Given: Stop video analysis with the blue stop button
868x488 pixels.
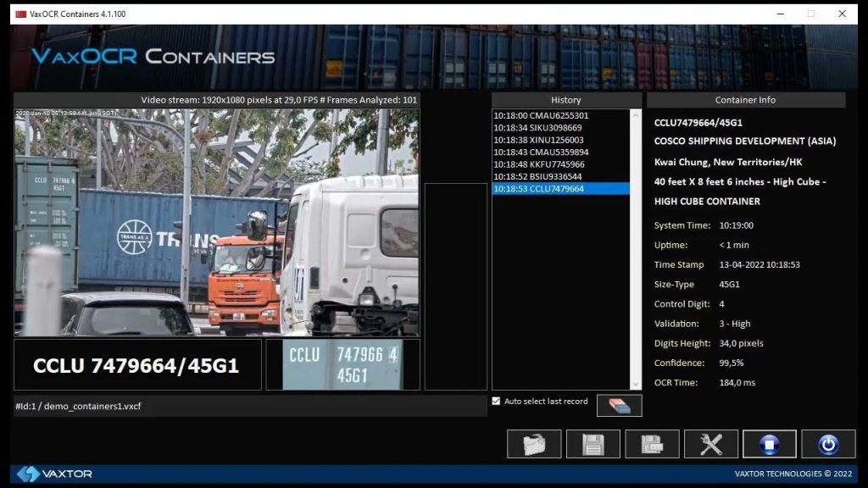Looking at the screenshot, I should coord(769,444).
